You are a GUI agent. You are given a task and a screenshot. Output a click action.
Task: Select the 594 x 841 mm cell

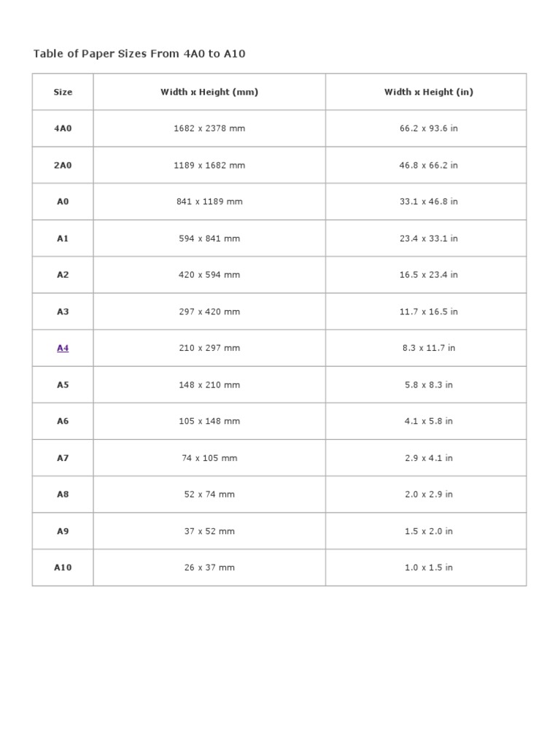[209, 239]
